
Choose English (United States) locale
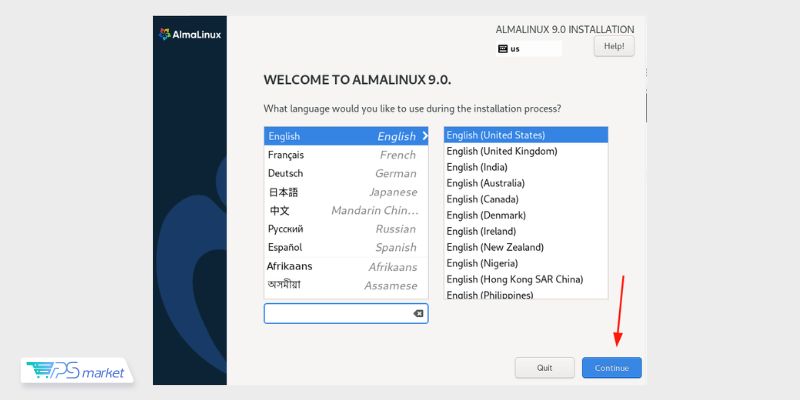coord(526,135)
